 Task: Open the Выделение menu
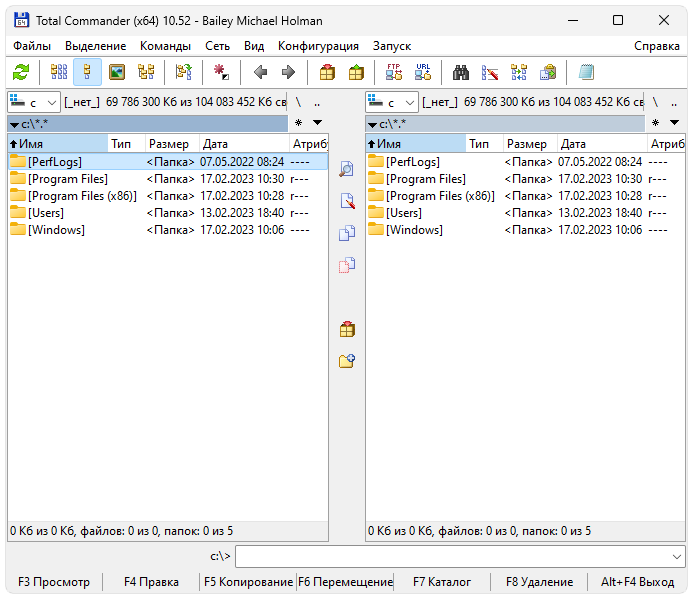[x=95, y=46]
